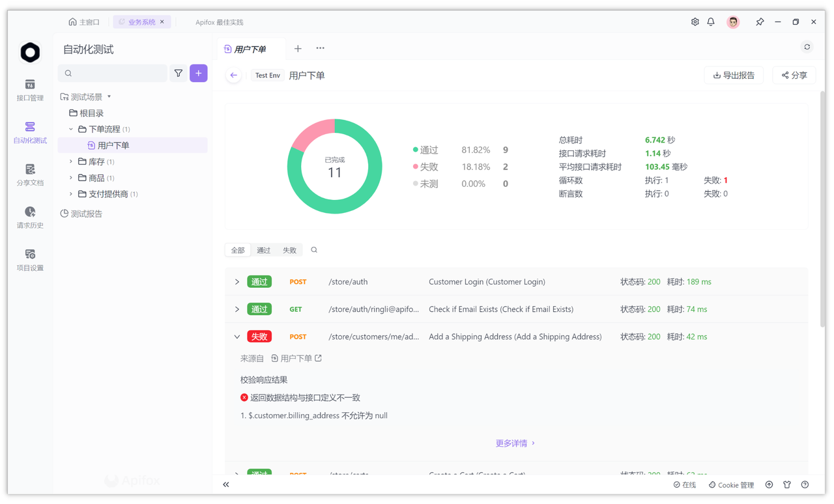Image resolution: width=834 pixels, height=504 pixels.
Task: Click the search input field
Action: tap(113, 74)
